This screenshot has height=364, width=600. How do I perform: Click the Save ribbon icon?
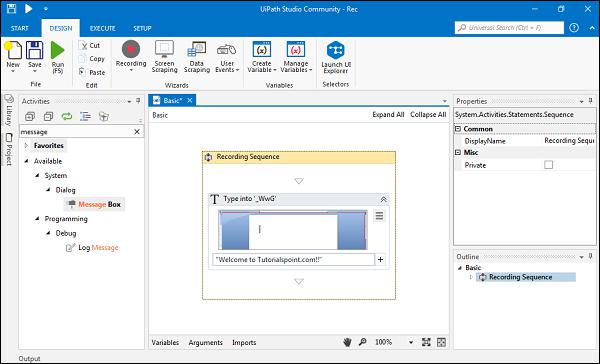[x=34, y=50]
